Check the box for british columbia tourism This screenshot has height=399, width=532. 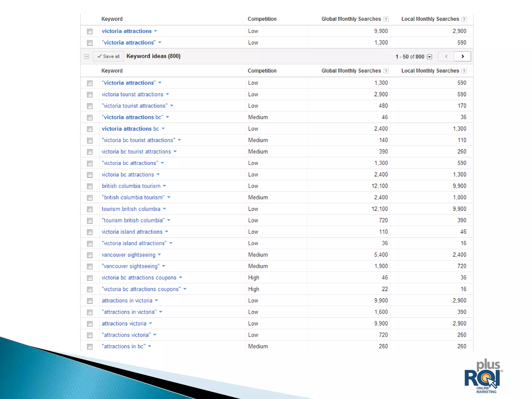90,186
